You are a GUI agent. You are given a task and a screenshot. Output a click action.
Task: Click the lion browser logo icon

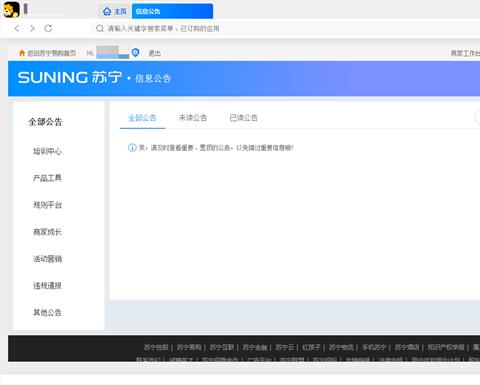coord(11,9)
